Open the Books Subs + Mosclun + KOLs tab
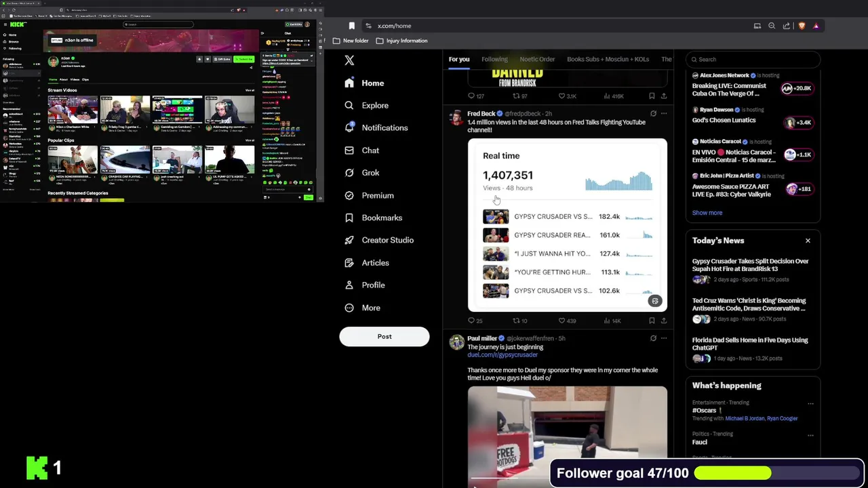 tap(608, 59)
